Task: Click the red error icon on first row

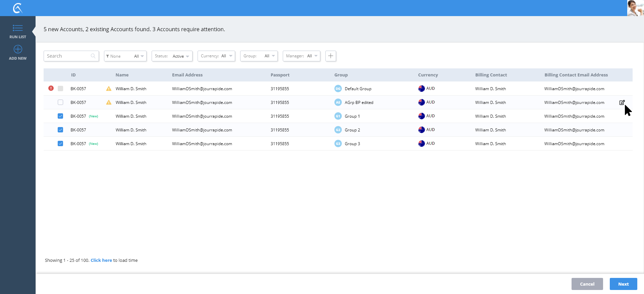Action: 51,88
